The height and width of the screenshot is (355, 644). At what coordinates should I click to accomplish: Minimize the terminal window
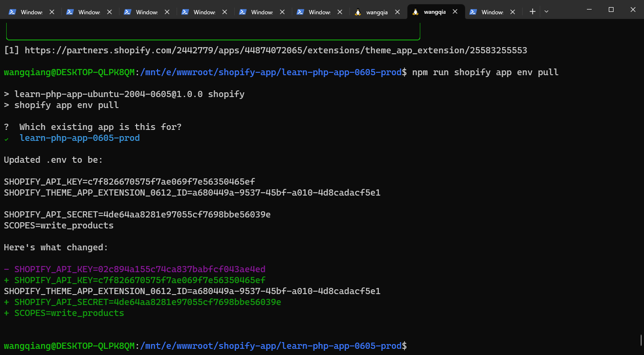(589, 10)
